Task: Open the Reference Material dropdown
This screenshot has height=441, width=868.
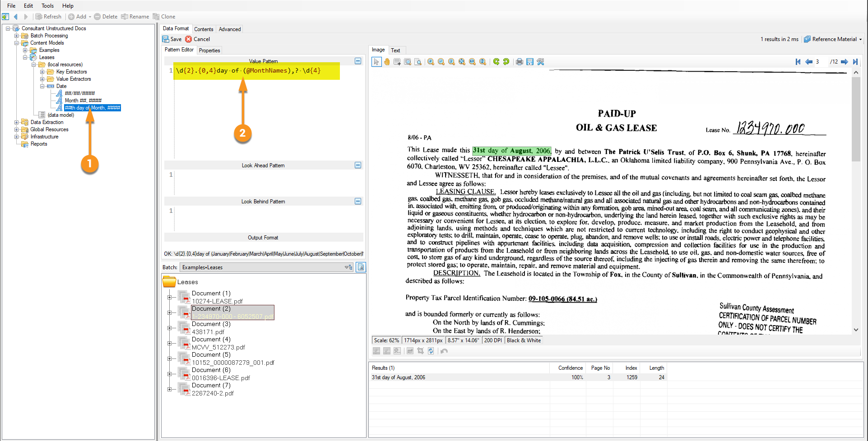Action: pyautogui.click(x=833, y=39)
